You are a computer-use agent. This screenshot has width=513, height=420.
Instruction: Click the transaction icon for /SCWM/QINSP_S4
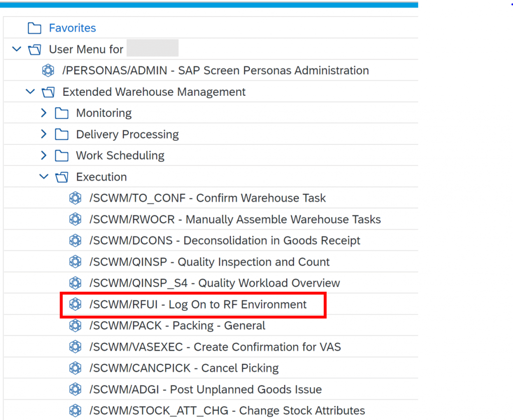click(x=75, y=283)
